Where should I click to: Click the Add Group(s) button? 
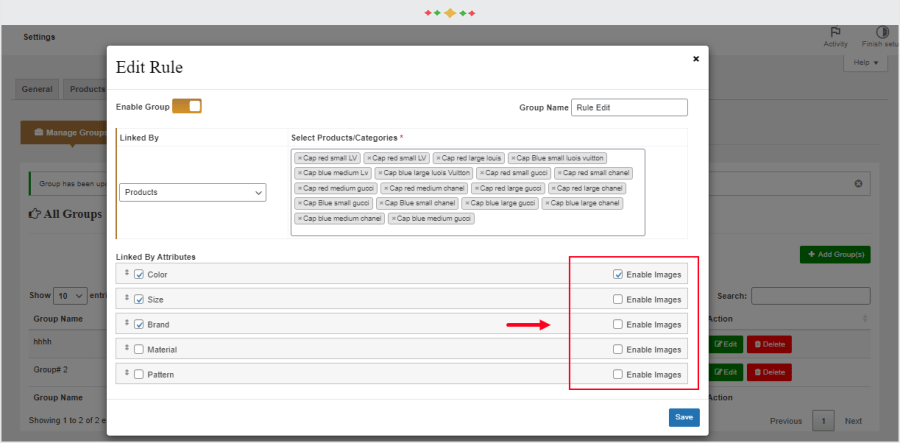(x=835, y=254)
